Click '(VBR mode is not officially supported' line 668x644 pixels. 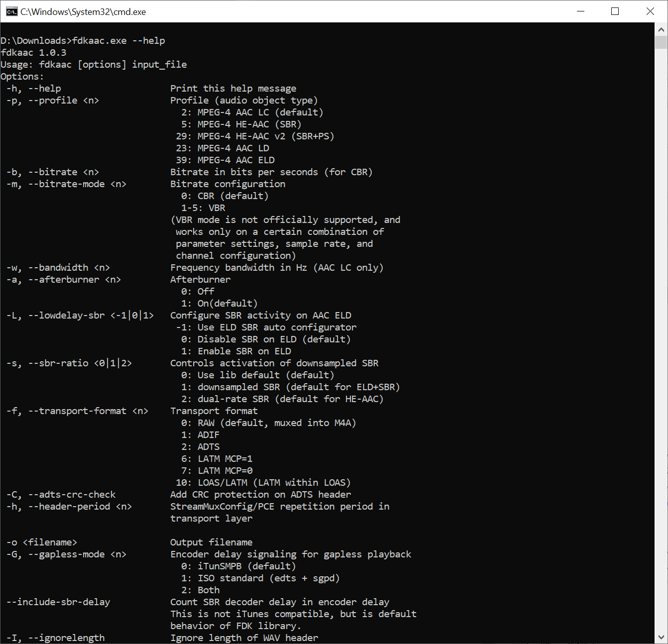click(x=285, y=220)
